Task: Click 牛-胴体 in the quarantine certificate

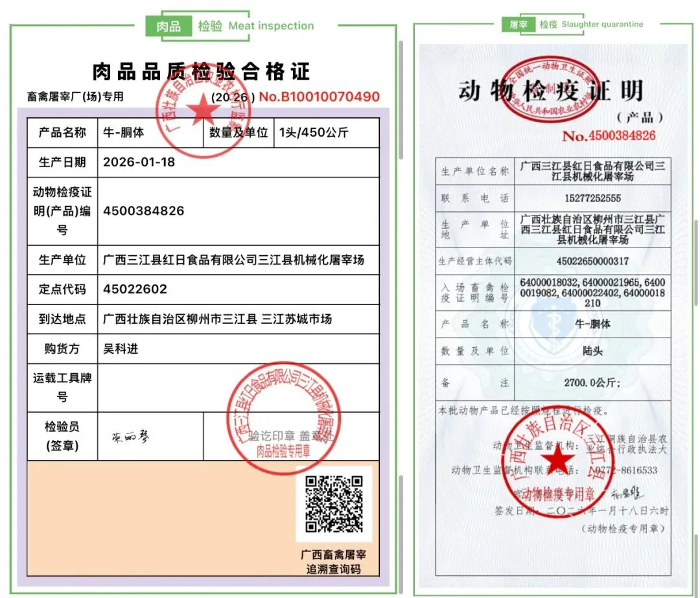Action: tap(592, 324)
